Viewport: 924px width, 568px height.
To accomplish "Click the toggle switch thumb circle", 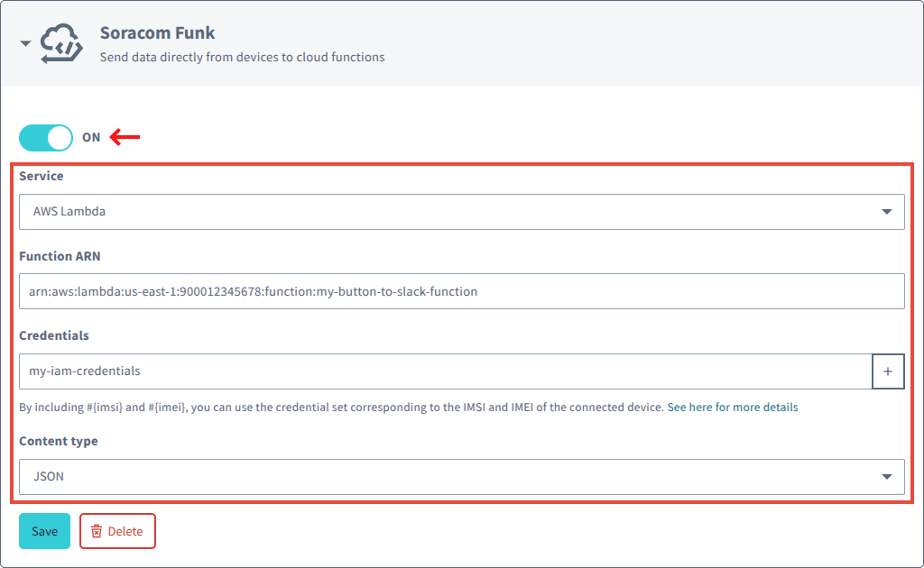I will click(x=57, y=137).
